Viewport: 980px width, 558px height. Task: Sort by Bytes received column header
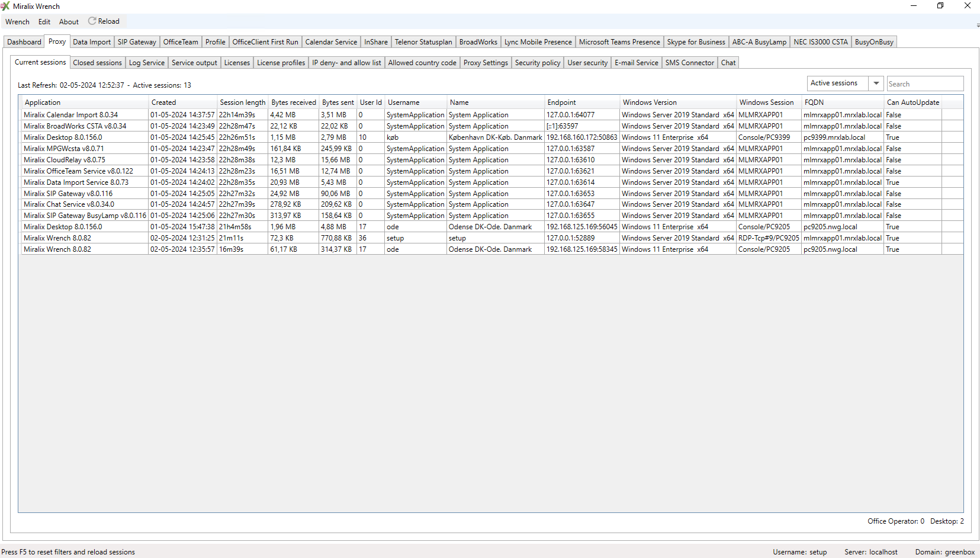coord(294,102)
